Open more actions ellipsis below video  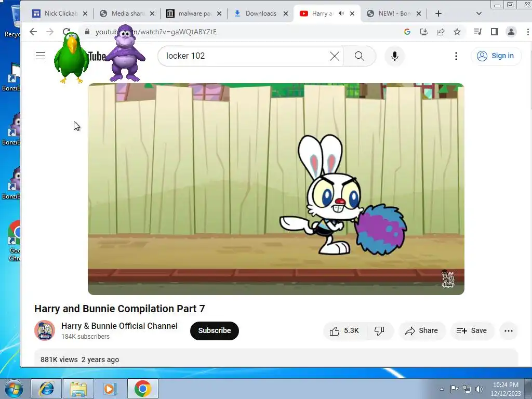click(x=508, y=331)
